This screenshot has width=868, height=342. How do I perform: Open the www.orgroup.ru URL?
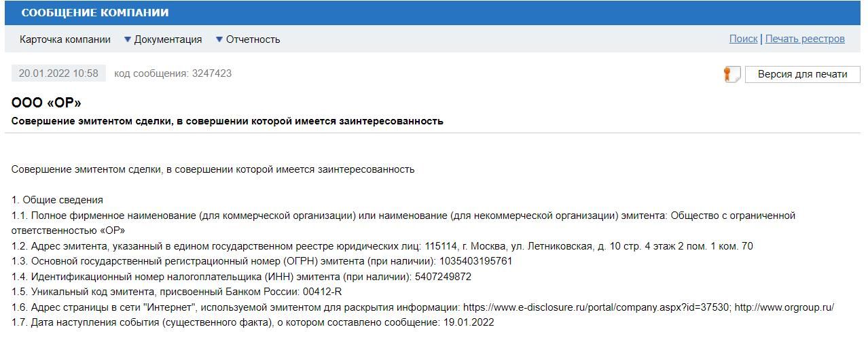pos(784,307)
